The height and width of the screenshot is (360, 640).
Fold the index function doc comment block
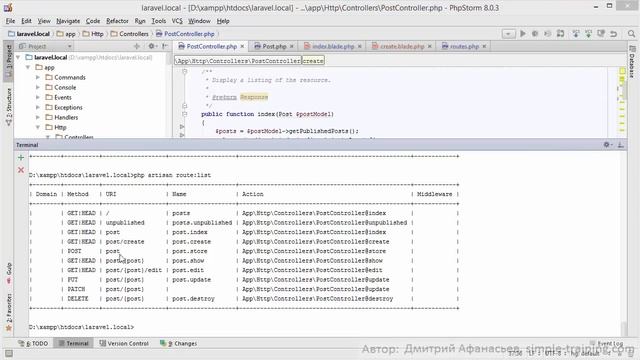tap(184, 71)
